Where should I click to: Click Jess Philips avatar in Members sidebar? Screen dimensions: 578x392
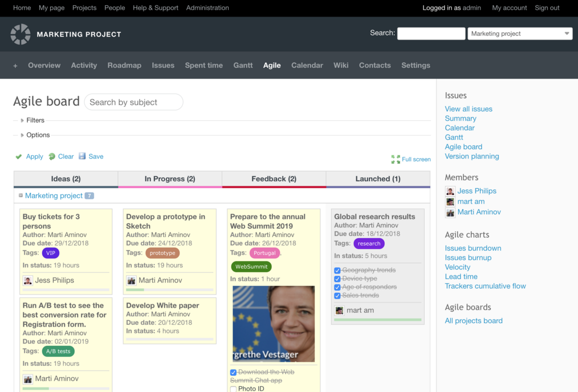point(450,191)
